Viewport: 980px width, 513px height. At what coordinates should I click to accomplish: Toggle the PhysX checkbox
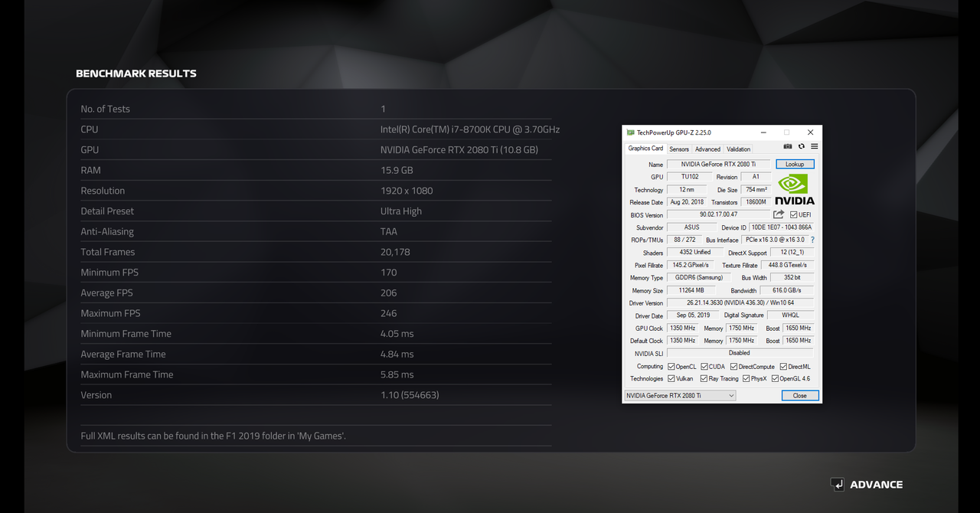pyautogui.click(x=746, y=378)
